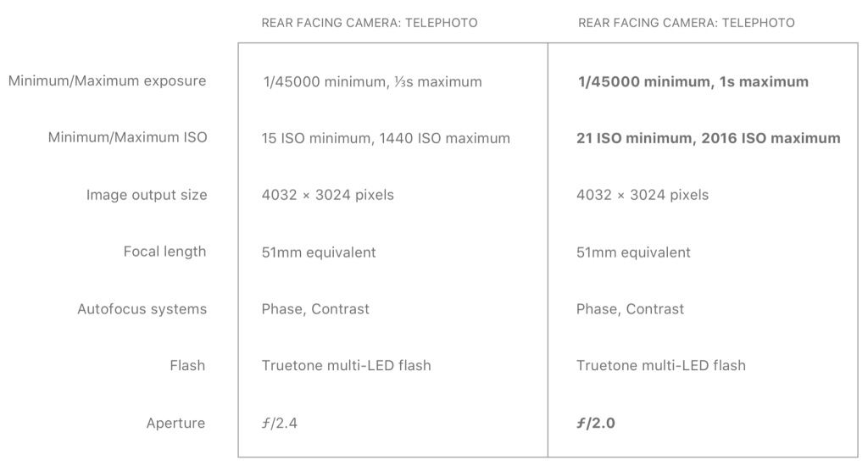Screen dimensions: 868x471
Task: Click the first column's Telephoto header
Action: (369, 23)
